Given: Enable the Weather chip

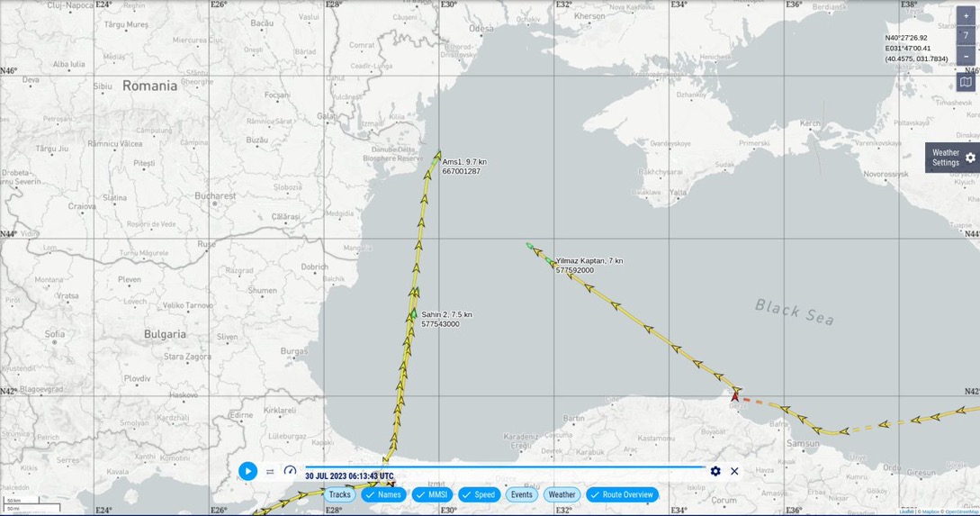Looking at the screenshot, I should [562, 494].
